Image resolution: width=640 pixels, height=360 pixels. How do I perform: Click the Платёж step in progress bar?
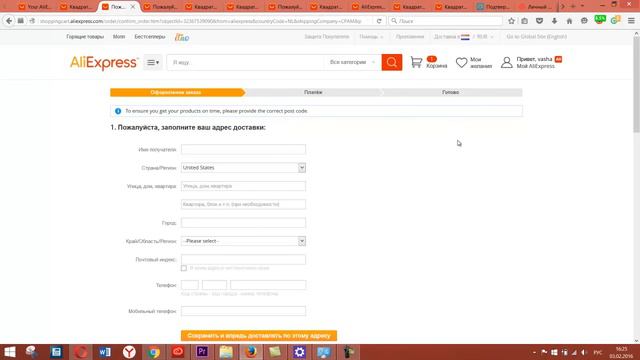(x=313, y=93)
